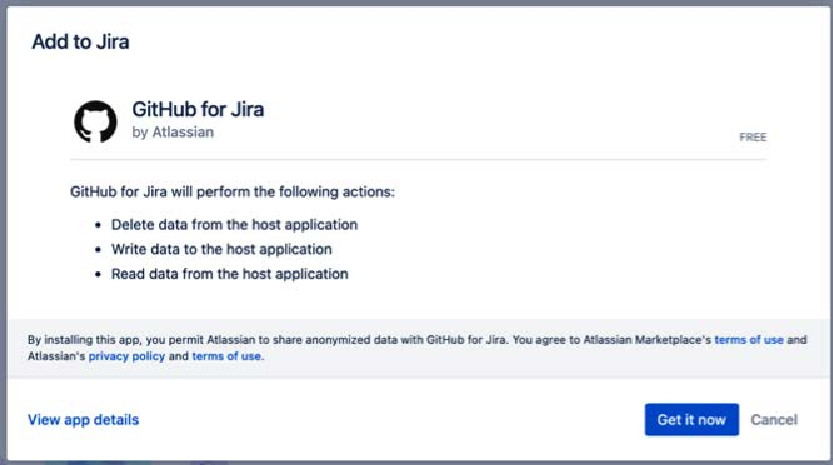Click the bullet beside Read data item
The height and width of the screenshot is (465, 833).
pyautogui.click(x=98, y=274)
